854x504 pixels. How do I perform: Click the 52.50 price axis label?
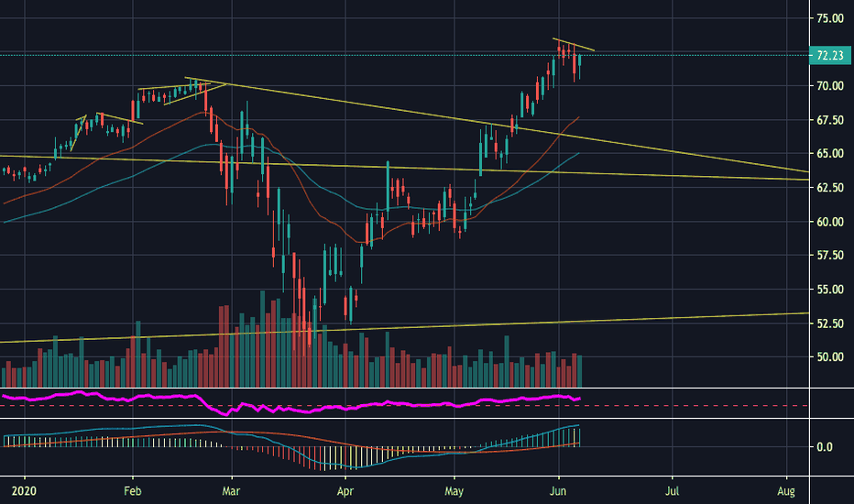(x=830, y=323)
